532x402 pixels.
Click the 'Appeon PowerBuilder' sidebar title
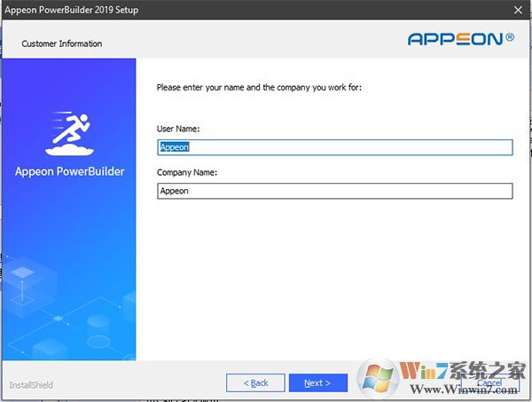click(x=69, y=171)
